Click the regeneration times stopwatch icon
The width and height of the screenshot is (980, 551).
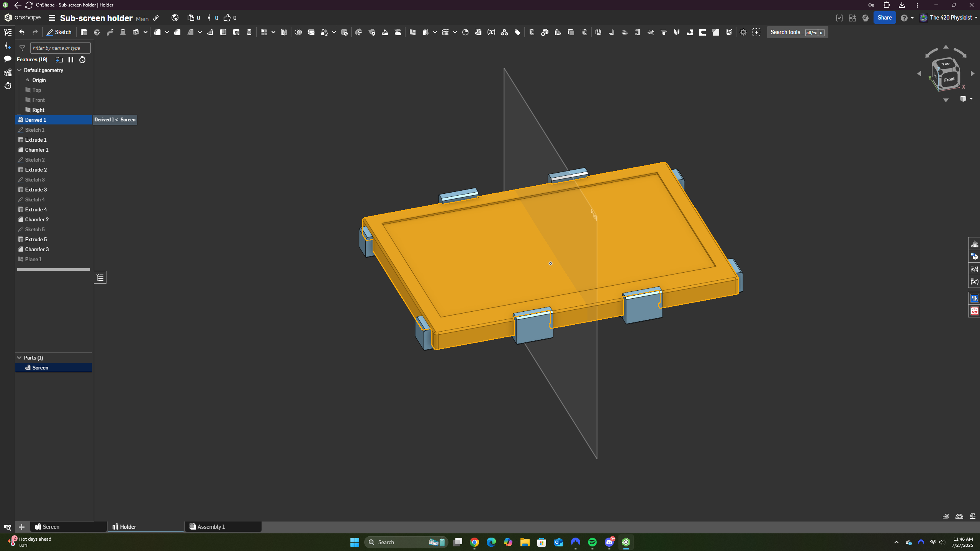pos(82,60)
